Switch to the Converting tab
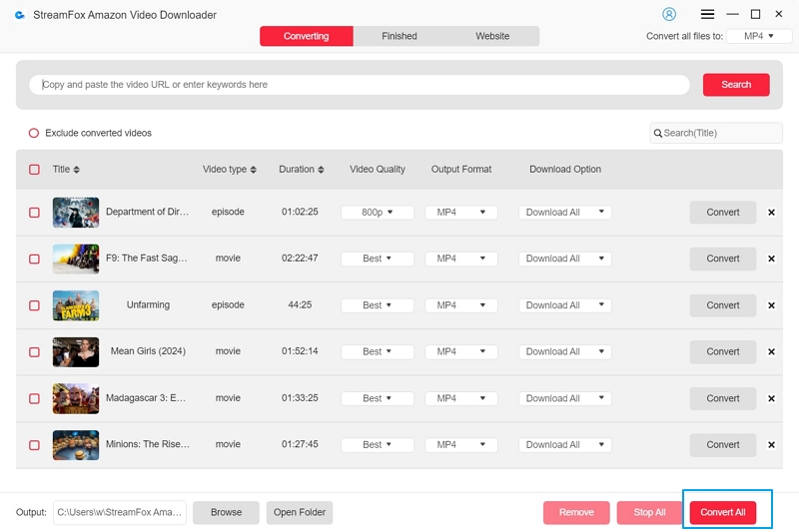 click(307, 36)
